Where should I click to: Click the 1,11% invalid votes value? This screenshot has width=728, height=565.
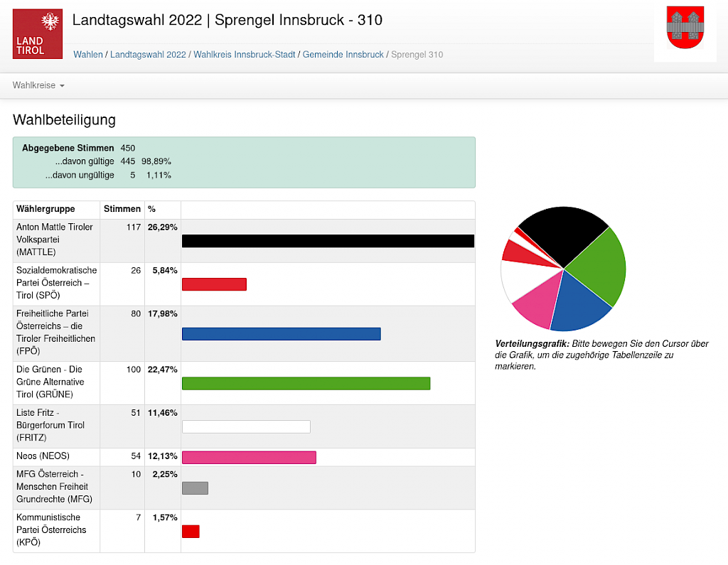point(159,175)
